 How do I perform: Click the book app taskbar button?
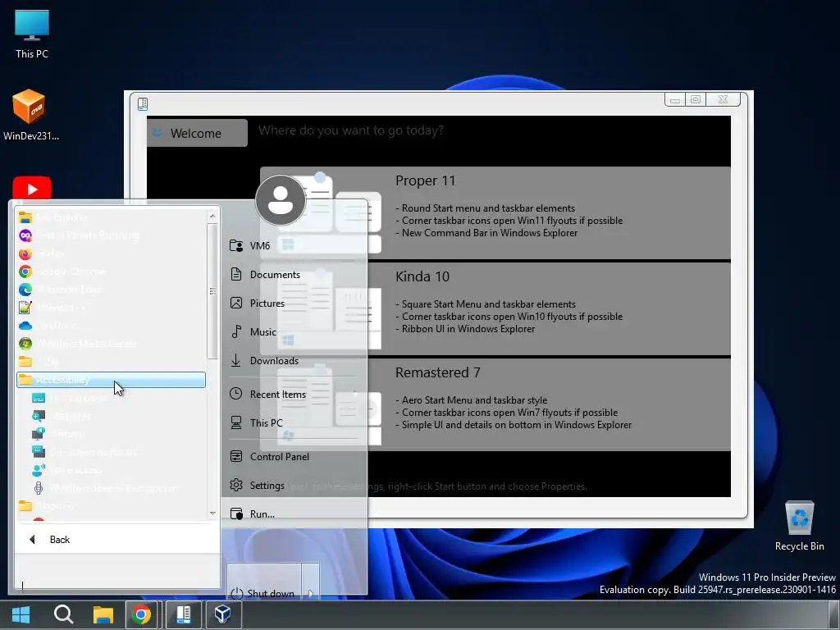(x=184, y=614)
